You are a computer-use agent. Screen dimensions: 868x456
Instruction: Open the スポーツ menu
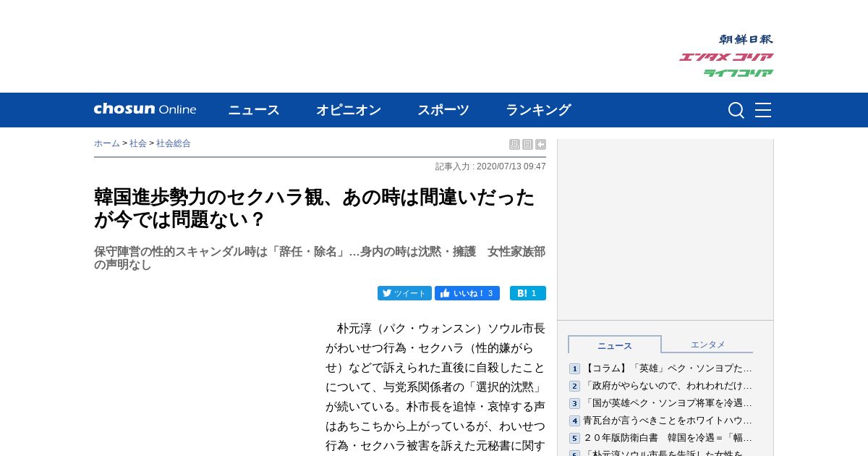[443, 110]
